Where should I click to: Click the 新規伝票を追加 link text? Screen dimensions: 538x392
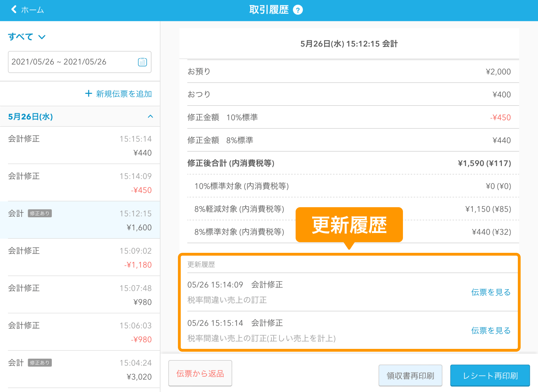pos(124,94)
